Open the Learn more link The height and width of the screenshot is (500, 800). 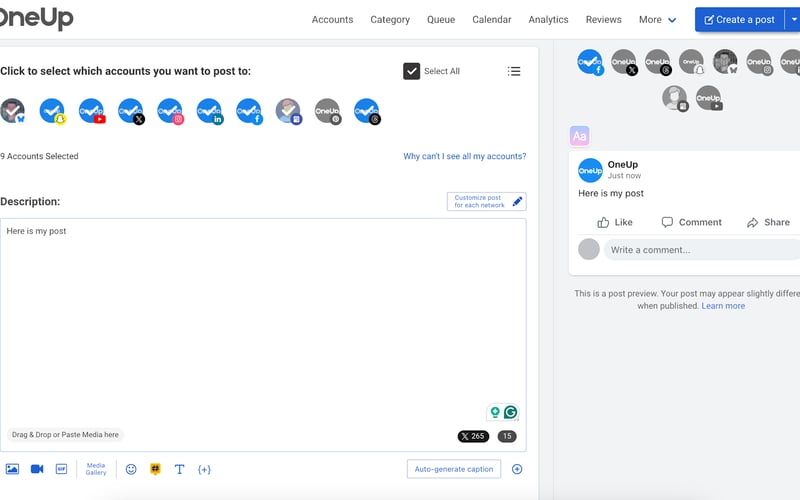coord(723,306)
